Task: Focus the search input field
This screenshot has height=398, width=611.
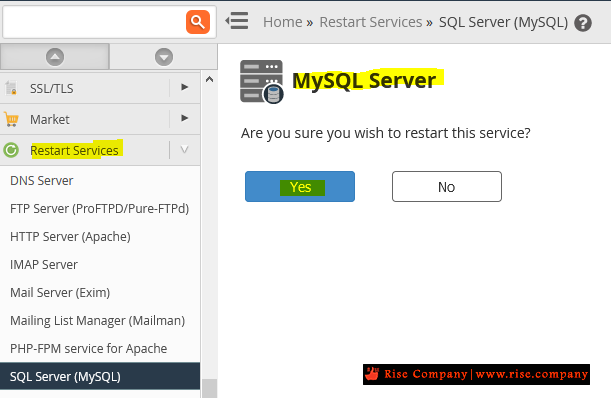Action: pyautogui.click(x=94, y=22)
